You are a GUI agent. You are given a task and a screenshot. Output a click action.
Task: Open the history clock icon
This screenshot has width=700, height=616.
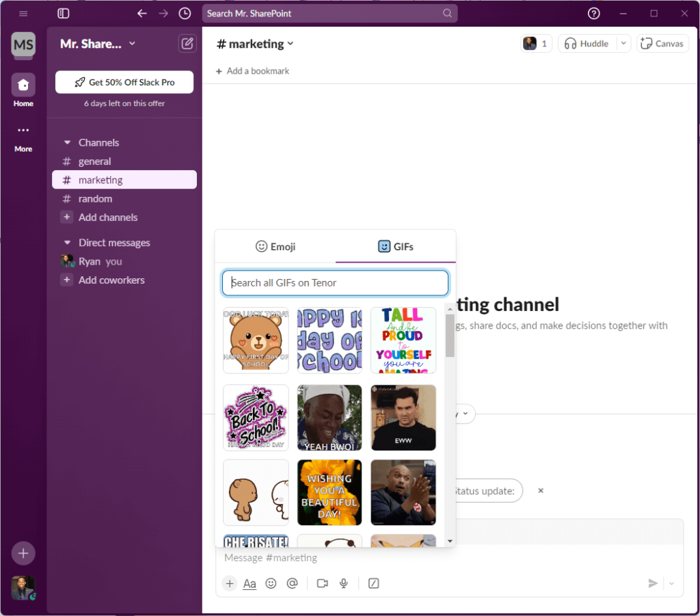pos(185,14)
